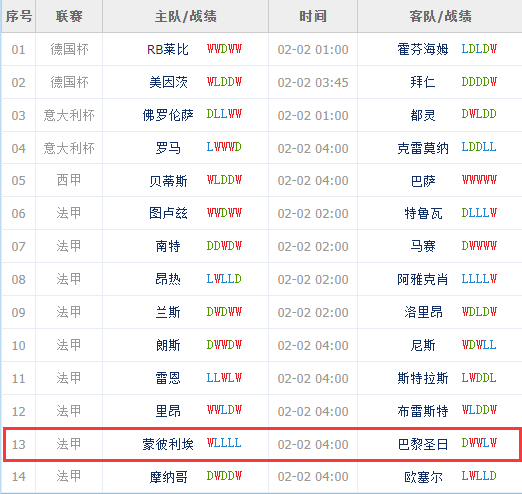Select home team 佛罗伦萨
The image size is (522, 494).
tap(168, 115)
